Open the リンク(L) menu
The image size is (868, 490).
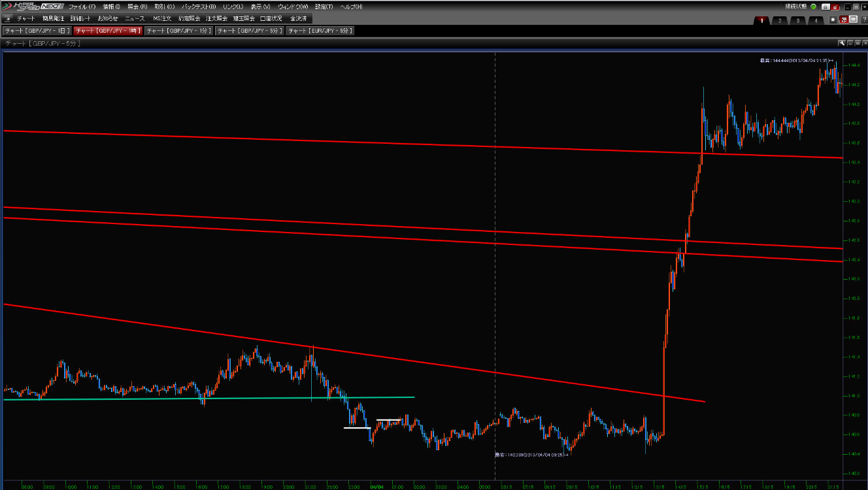(233, 6)
